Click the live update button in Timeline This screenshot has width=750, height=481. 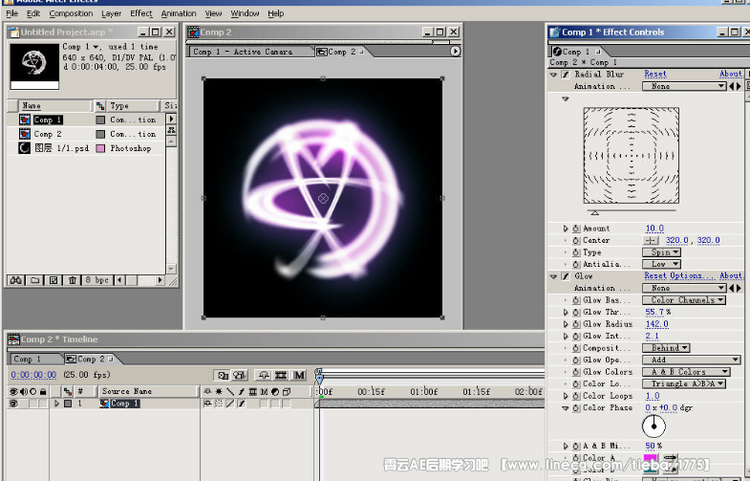223,375
